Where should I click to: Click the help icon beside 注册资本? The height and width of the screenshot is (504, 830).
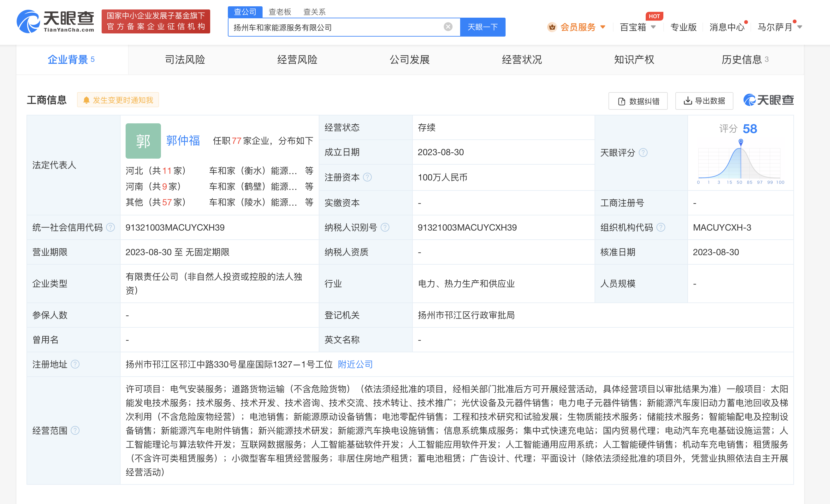[368, 177]
